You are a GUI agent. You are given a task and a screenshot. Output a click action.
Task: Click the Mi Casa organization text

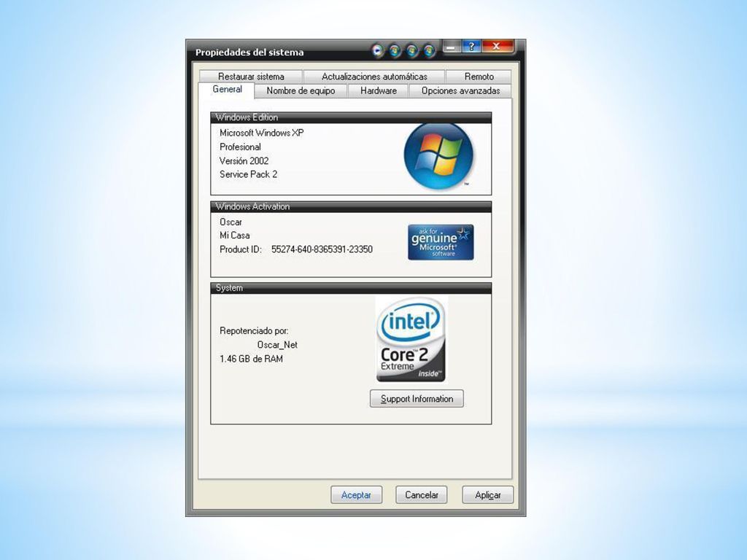coord(234,236)
